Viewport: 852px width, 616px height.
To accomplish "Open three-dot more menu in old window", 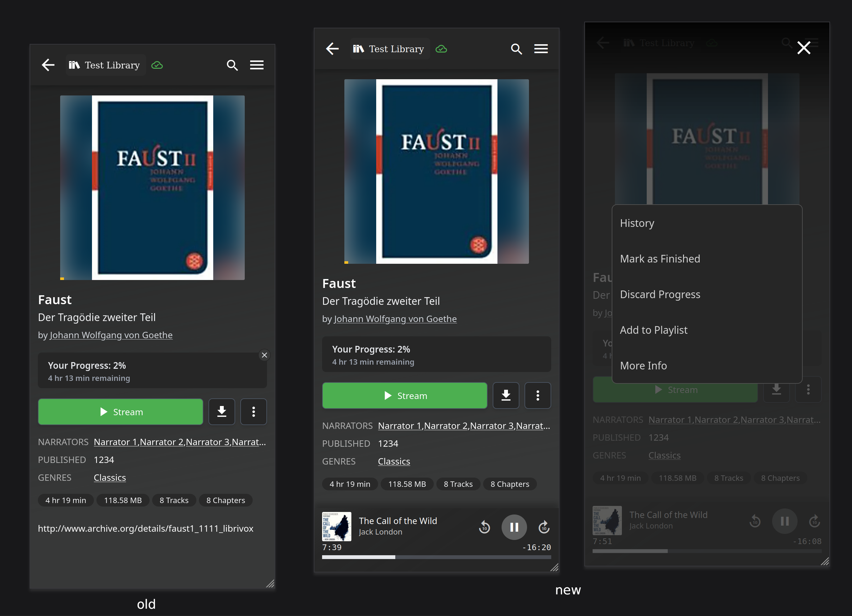I will click(x=254, y=412).
